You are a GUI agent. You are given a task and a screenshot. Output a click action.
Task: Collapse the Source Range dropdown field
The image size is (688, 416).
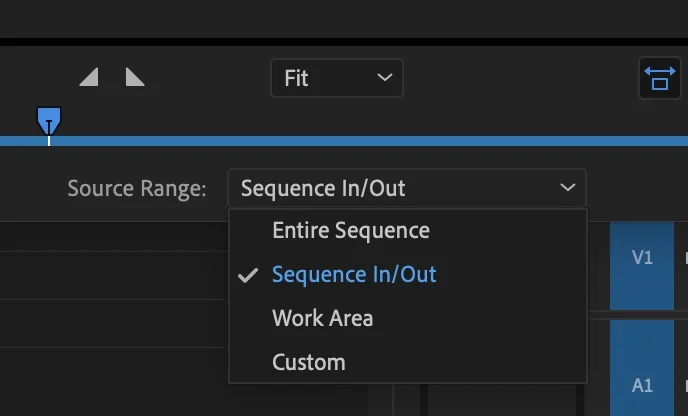406,188
